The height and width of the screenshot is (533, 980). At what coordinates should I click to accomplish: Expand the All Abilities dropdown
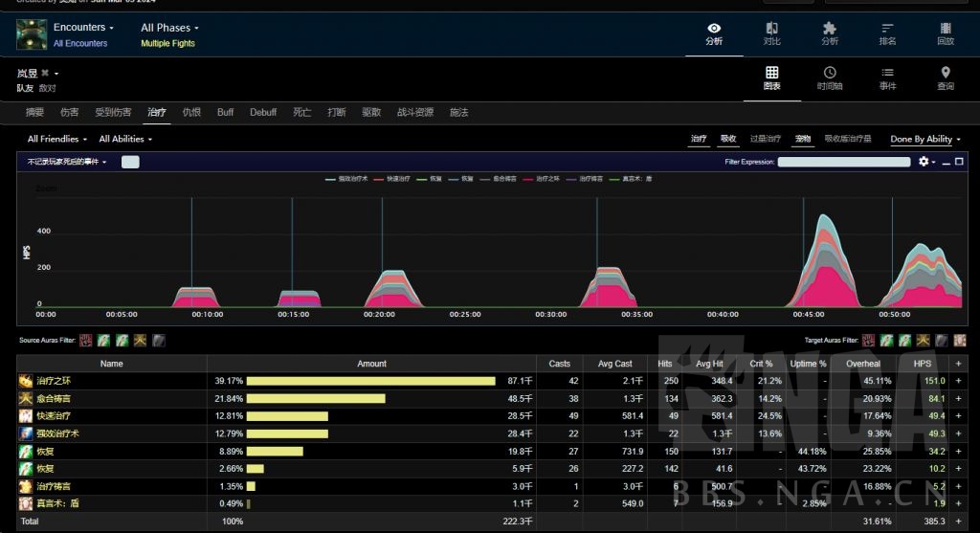[125, 139]
